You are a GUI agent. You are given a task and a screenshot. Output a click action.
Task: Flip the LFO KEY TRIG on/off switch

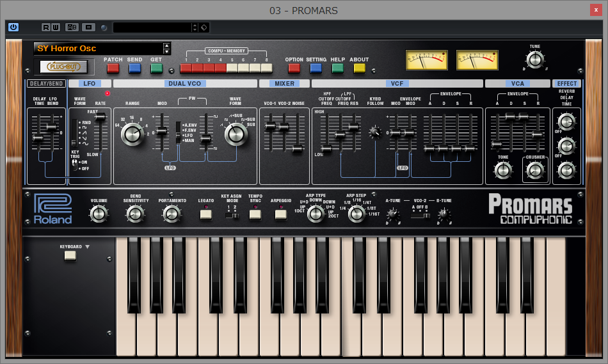(74, 165)
